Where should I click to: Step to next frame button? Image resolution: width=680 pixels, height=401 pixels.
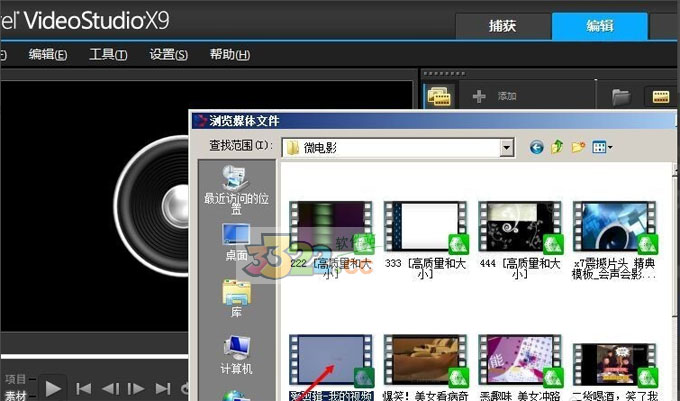pyautogui.click(x=136, y=389)
